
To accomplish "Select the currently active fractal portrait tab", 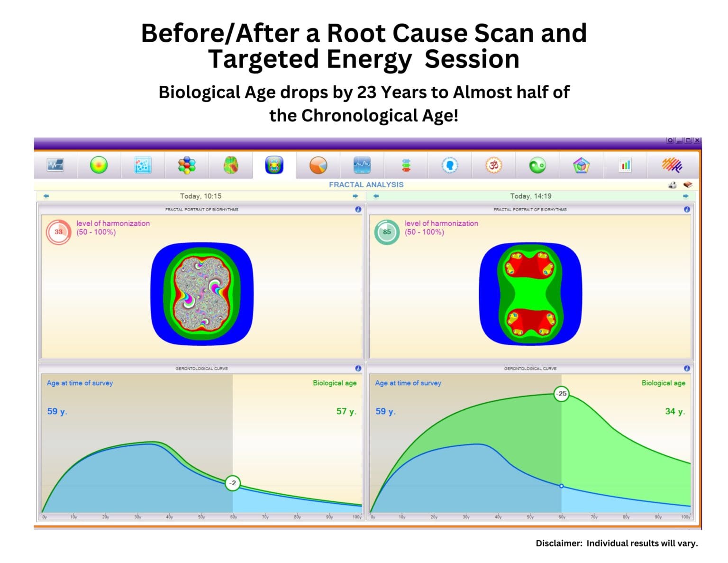I will click(x=273, y=165).
